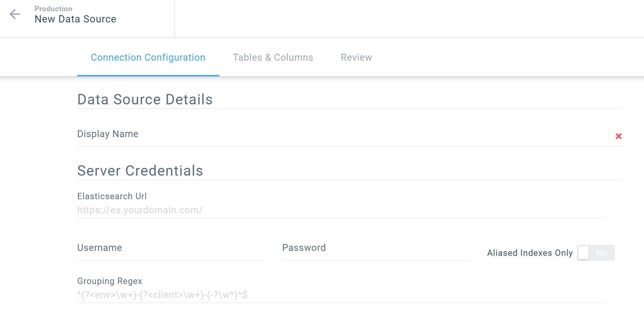Click the white knob of the Aliased toggle
Image resolution: width=644 pixels, height=311 pixels.
pos(583,253)
